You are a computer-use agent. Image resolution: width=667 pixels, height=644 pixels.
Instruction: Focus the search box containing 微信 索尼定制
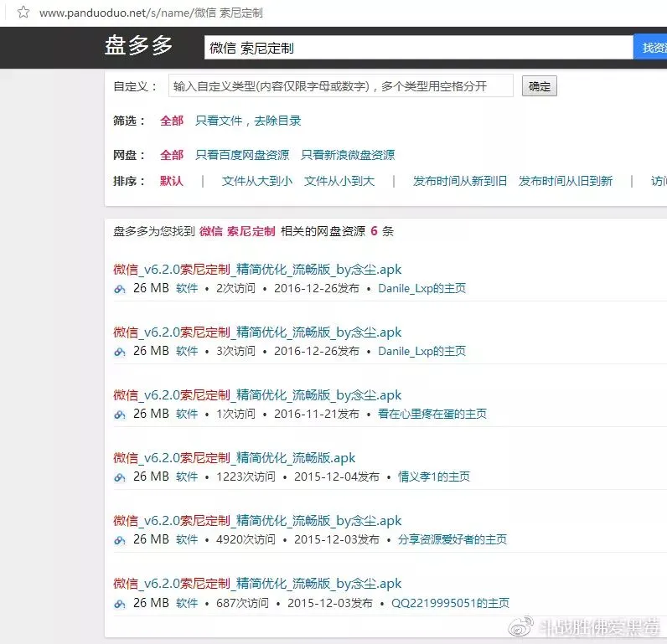click(419, 48)
